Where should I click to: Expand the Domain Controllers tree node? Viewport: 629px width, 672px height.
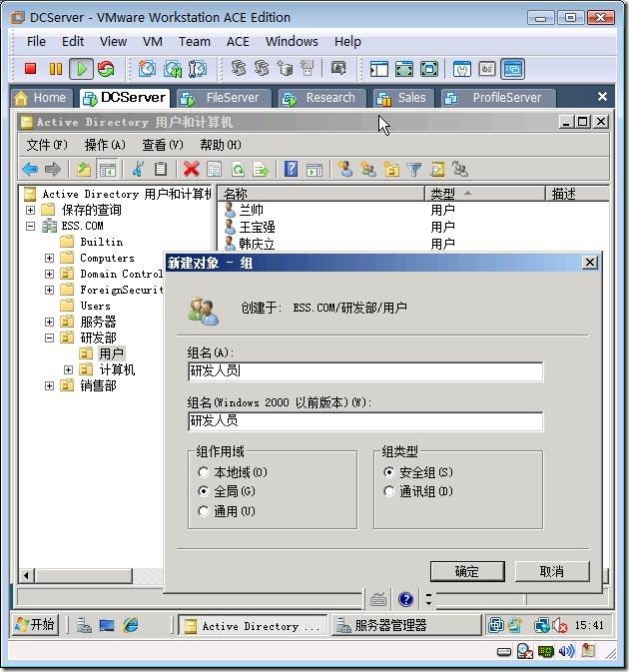[49, 274]
